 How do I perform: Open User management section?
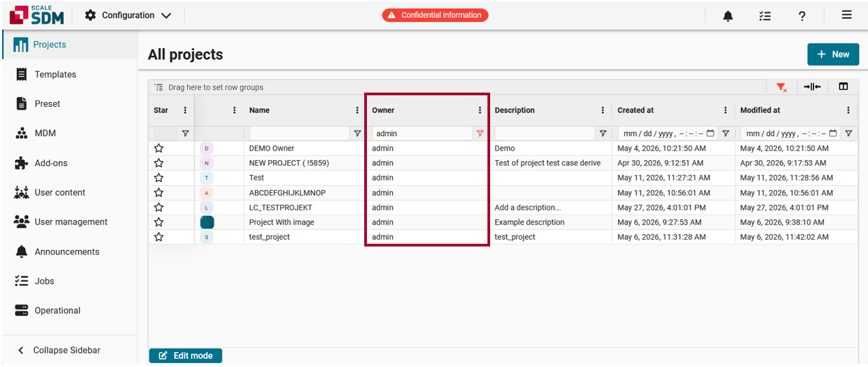coord(71,222)
